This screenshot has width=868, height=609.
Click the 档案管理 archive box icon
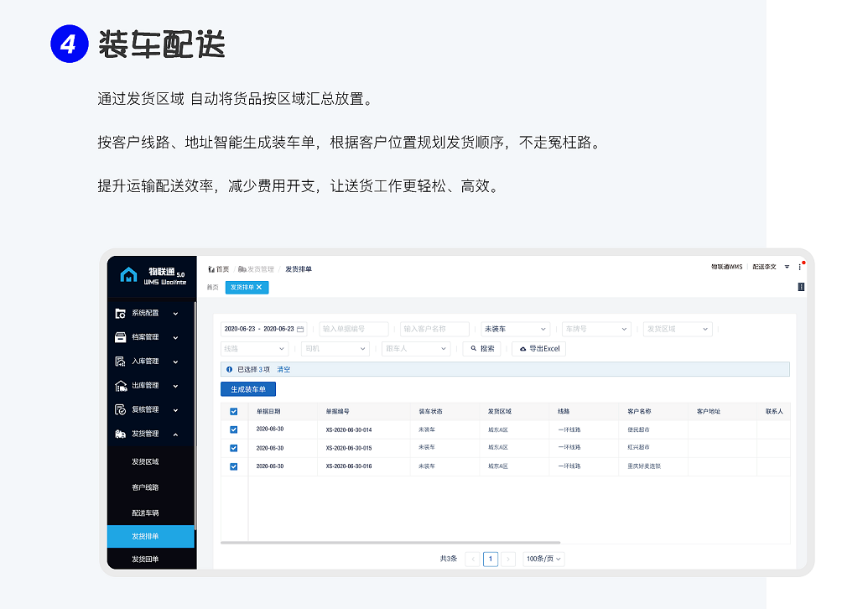coord(120,337)
